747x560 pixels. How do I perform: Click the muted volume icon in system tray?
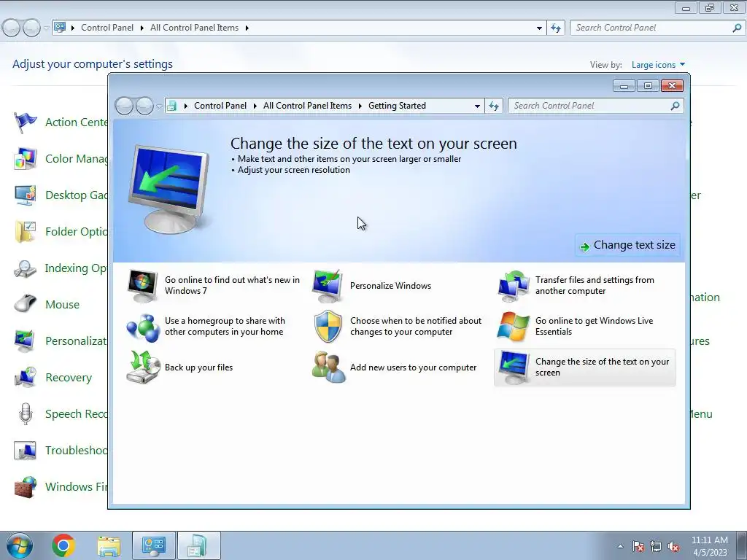[x=673, y=547]
